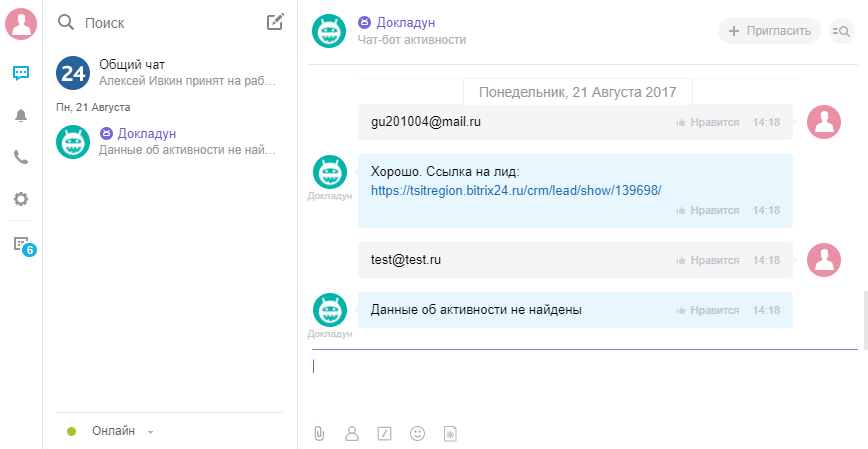Open the phone calls icon
This screenshot has width=868, height=449.
tap(21, 158)
